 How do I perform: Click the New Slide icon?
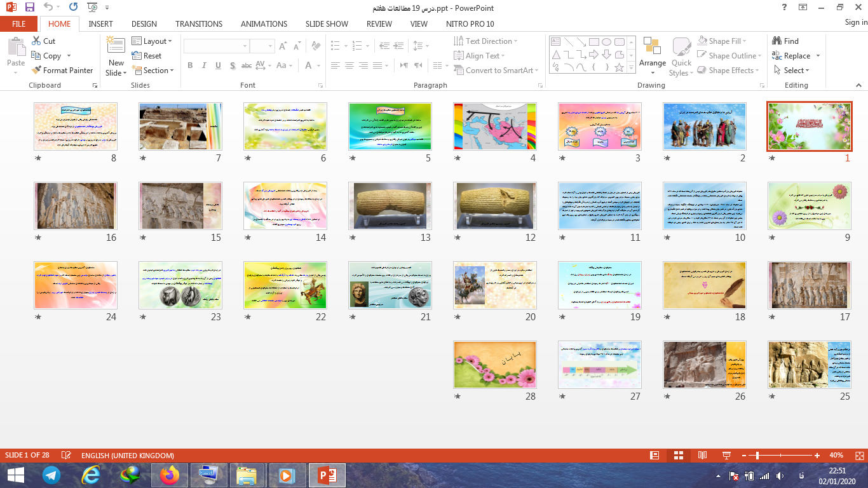116,48
